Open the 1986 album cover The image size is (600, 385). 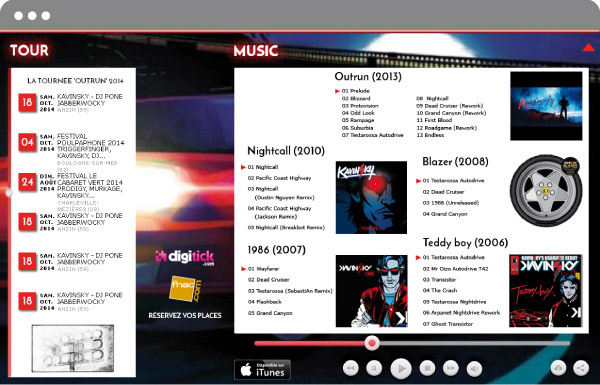pyautogui.click(x=371, y=291)
